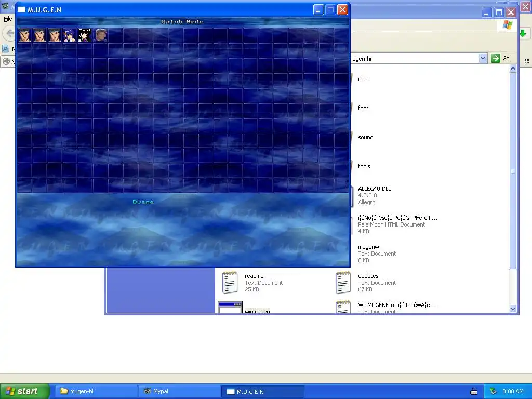
Task: Close the M.U.G.E.N game window
Action: coord(343,10)
